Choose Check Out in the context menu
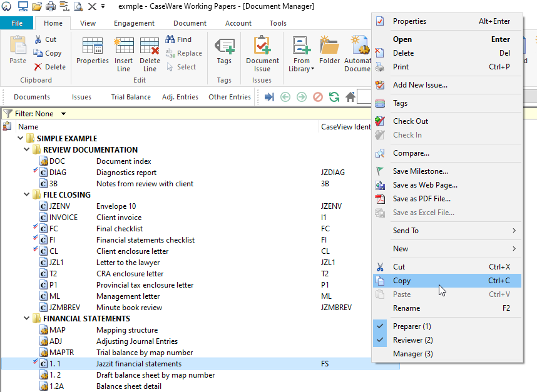This screenshot has width=537, height=392. (x=447, y=121)
